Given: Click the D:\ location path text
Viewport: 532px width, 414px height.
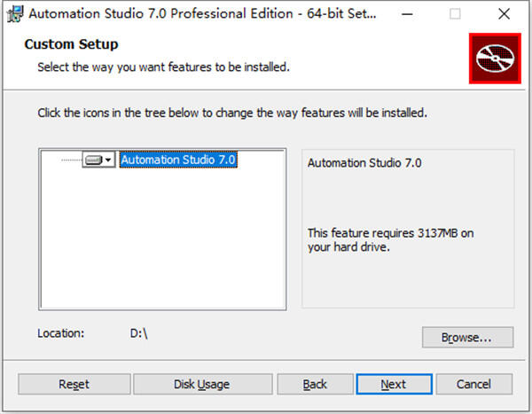Looking at the screenshot, I should pos(139,333).
